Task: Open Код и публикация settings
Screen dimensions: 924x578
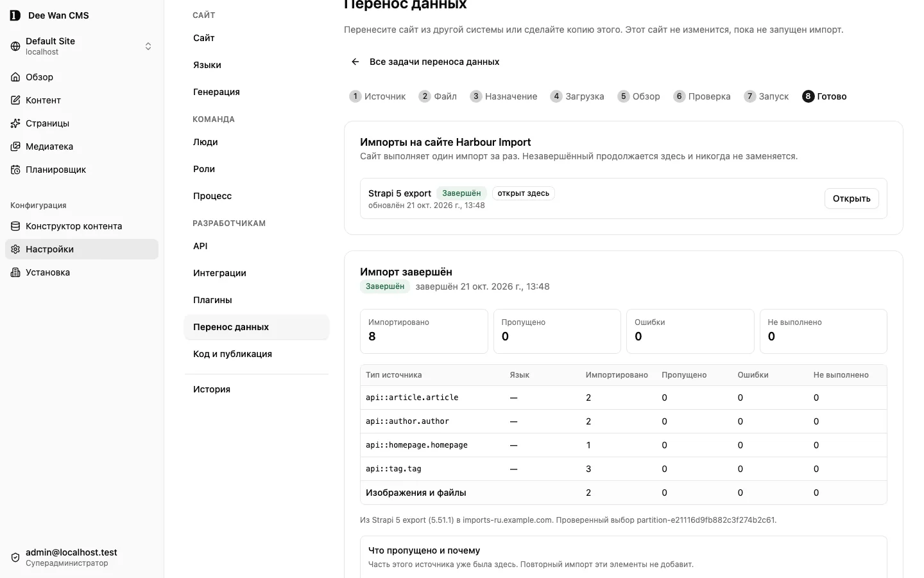Action: click(257, 354)
